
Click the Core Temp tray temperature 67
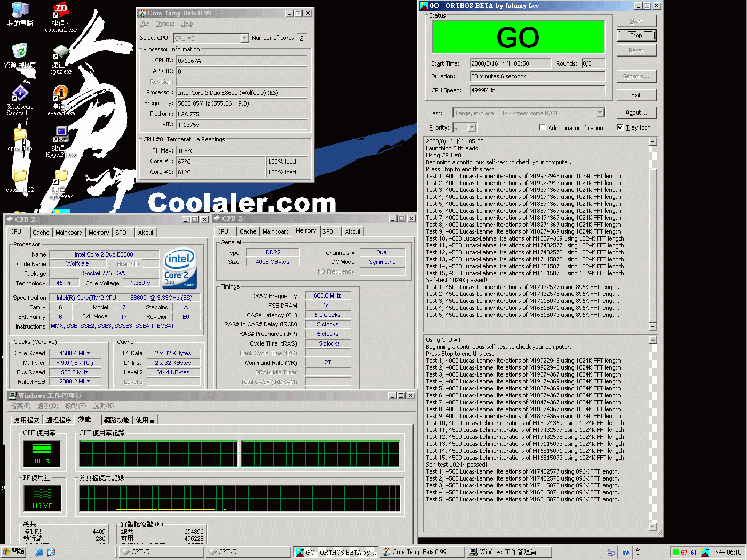(684, 553)
